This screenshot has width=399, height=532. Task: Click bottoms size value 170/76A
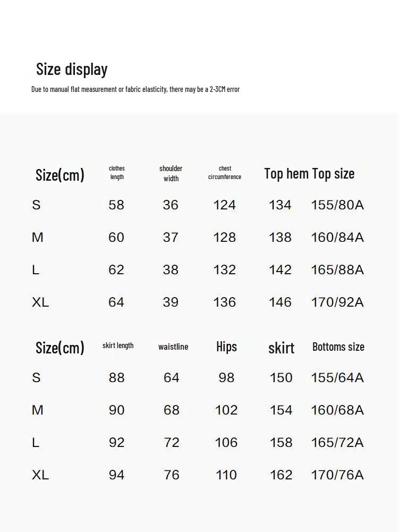[x=337, y=475]
